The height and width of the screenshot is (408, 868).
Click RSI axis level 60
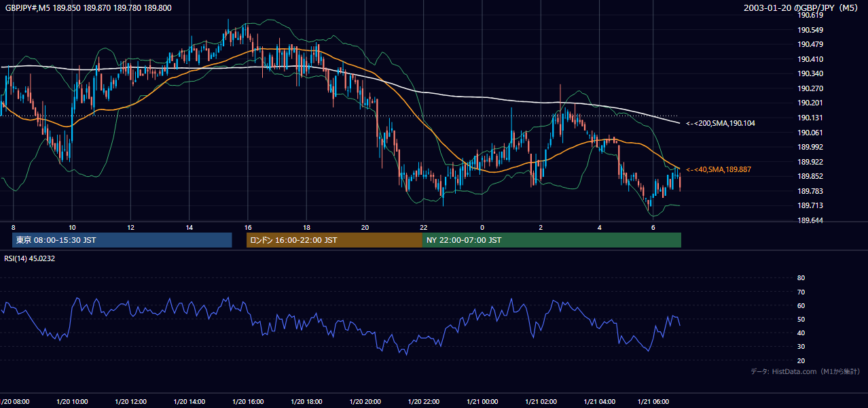click(x=801, y=305)
